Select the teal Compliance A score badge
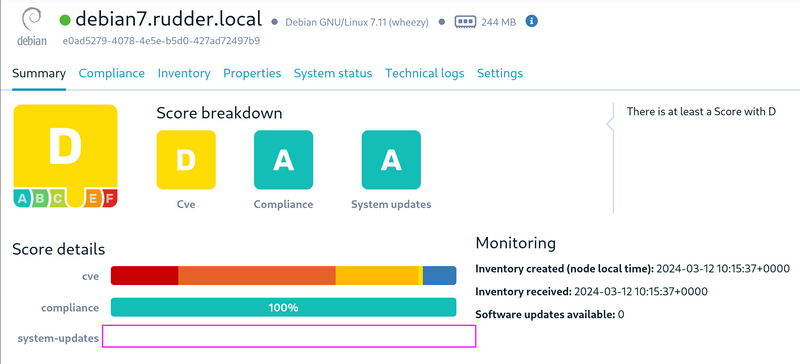 (284, 160)
